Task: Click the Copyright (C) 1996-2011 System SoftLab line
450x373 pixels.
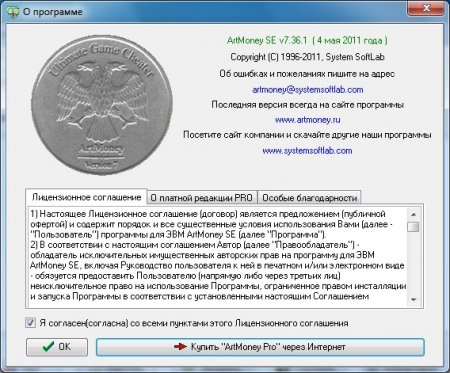Action: click(x=307, y=57)
